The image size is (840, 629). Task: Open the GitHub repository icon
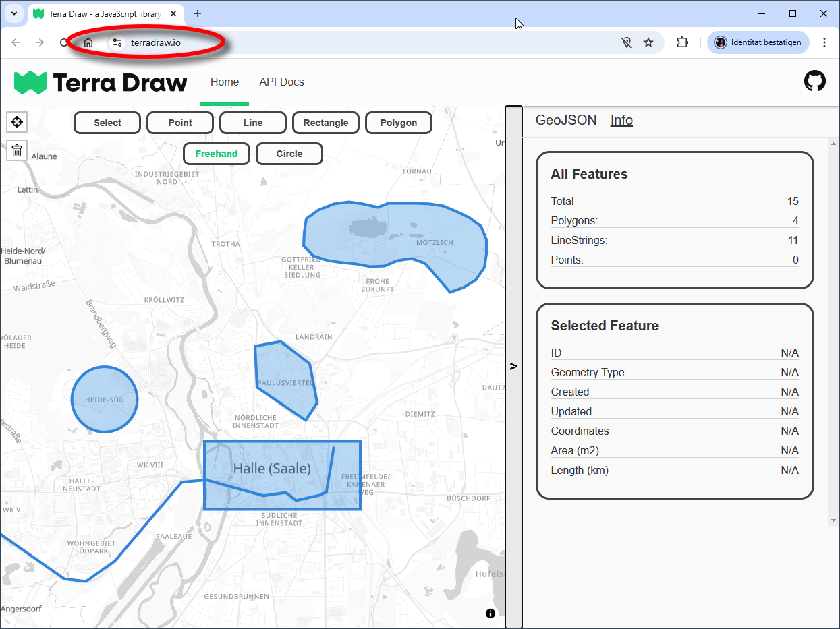pos(815,81)
